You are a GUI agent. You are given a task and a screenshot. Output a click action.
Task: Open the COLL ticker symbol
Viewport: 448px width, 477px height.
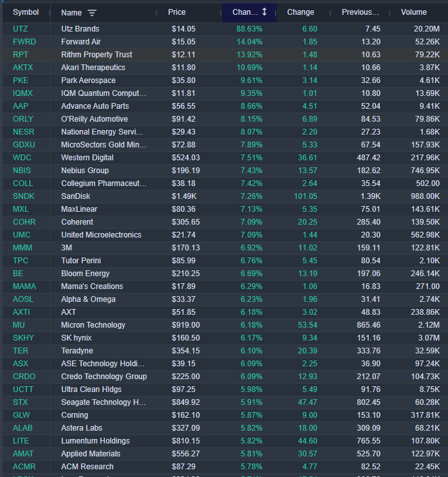23,183
